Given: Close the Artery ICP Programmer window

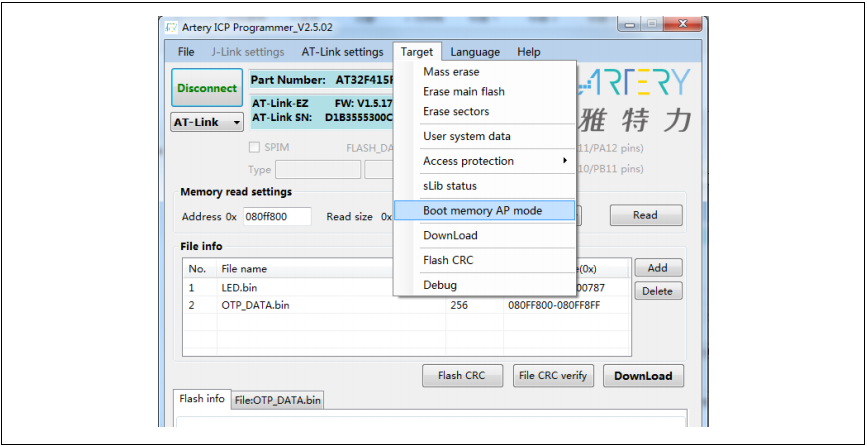Looking at the screenshot, I should (681, 24).
